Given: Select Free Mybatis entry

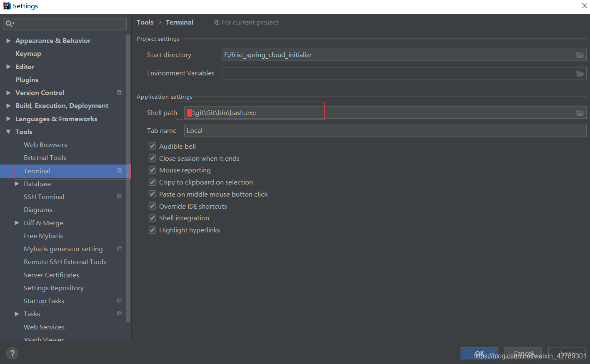Looking at the screenshot, I should pyautogui.click(x=43, y=236).
